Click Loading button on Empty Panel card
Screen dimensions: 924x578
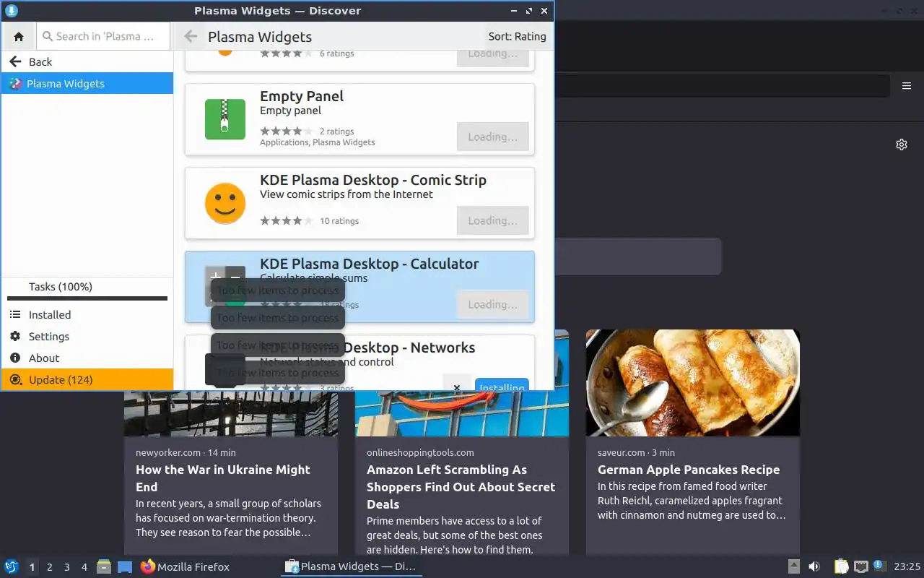point(492,137)
